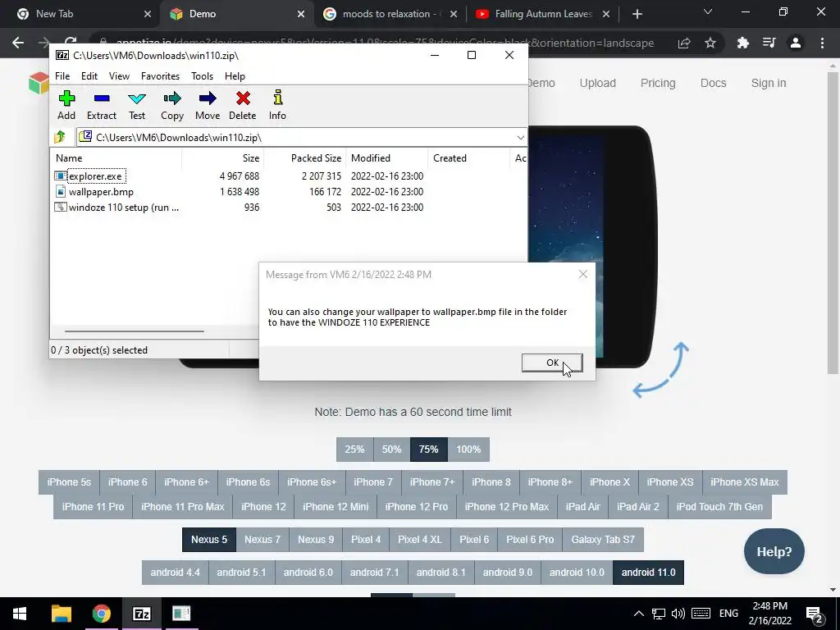Open Chrome media controls icon
This screenshot has height=630, width=840.
[x=769, y=43]
